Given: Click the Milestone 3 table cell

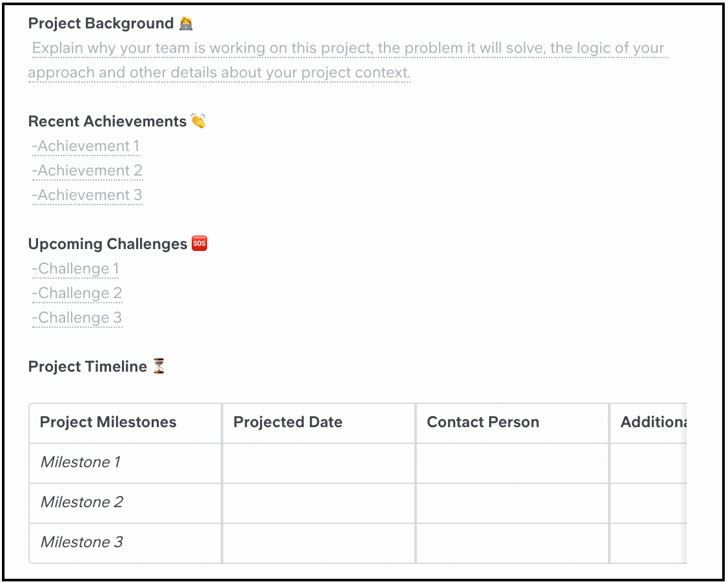Looking at the screenshot, I should (x=125, y=543).
